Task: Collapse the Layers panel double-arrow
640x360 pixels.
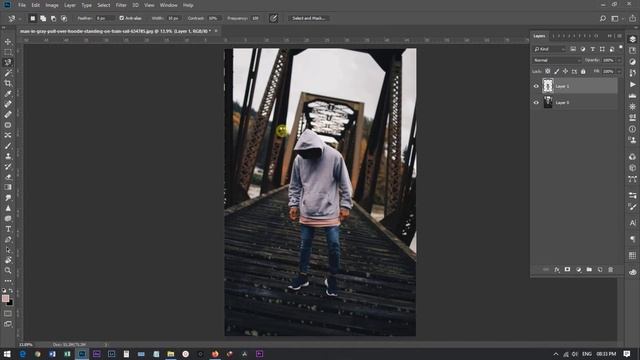Action: [x=610, y=36]
